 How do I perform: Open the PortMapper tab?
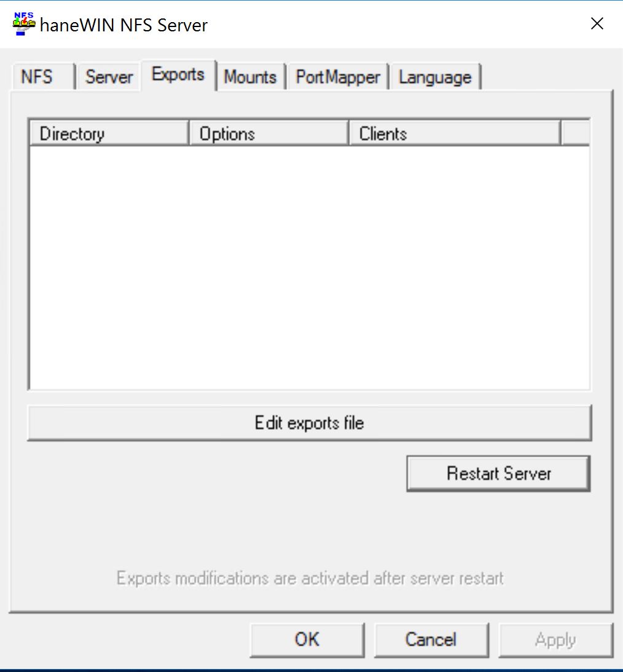[x=338, y=77]
